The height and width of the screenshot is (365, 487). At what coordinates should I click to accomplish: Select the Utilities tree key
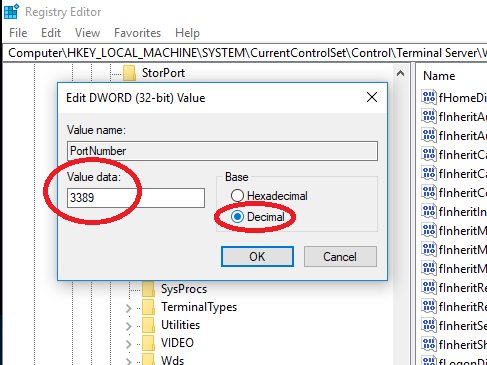[180, 325]
